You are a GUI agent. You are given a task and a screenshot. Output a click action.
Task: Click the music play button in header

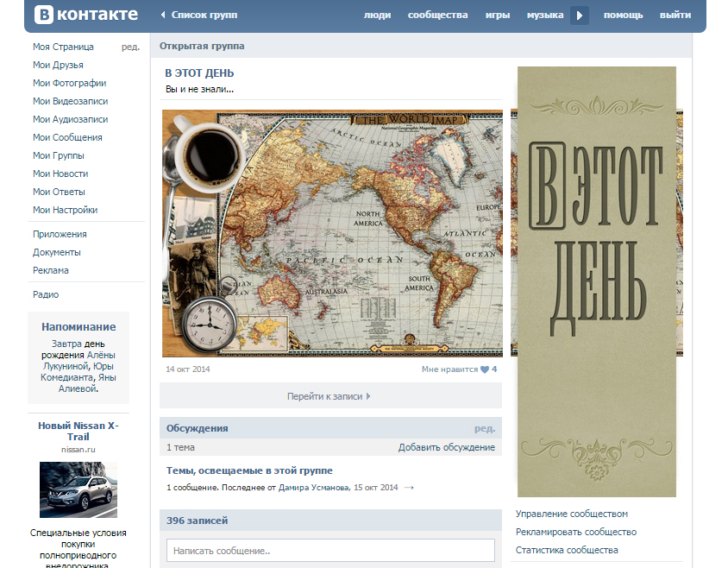(x=579, y=16)
